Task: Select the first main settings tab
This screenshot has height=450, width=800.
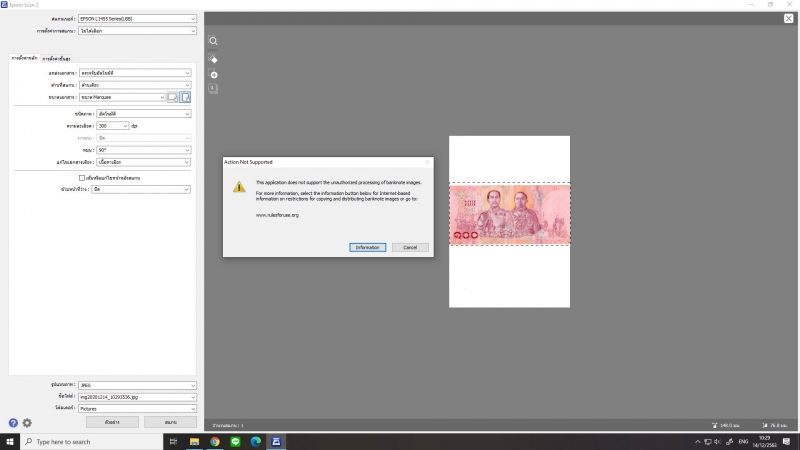Action: click(x=24, y=58)
